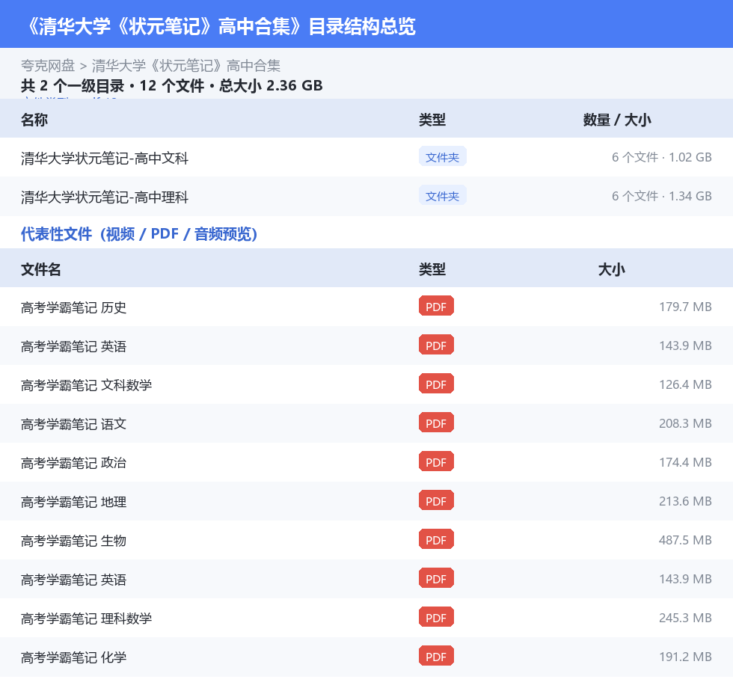Image resolution: width=733 pixels, height=700 pixels.
Task: Select the 245.3 MB size cell
Action: [x=685, y=618]
